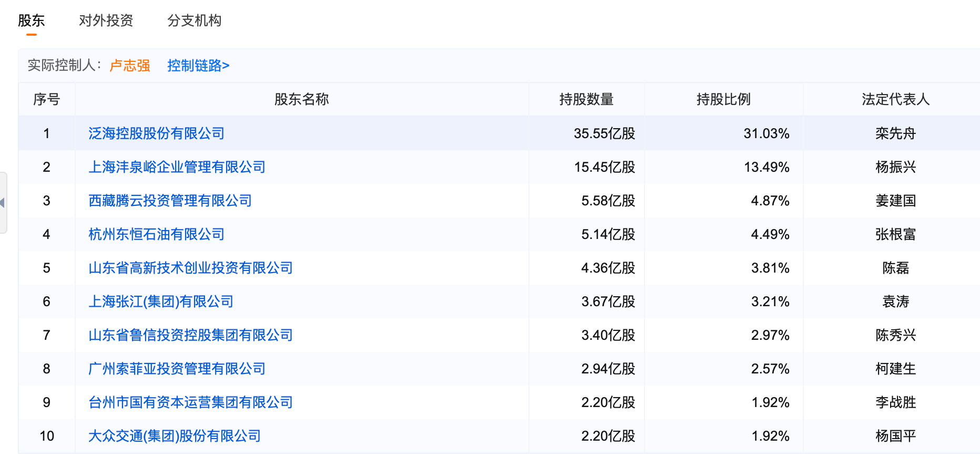Click the 3.21% shareholding ratio

pos(770,301)
